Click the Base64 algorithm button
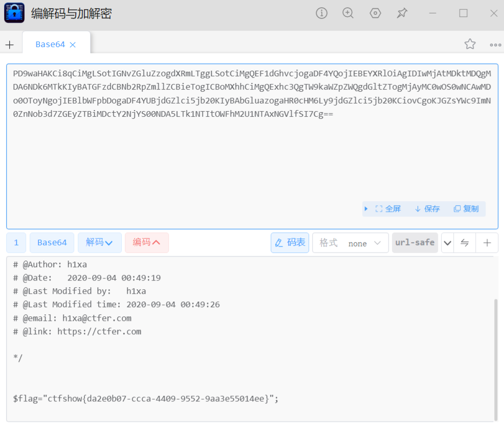504x431 pixels. [x=52, y=243]
